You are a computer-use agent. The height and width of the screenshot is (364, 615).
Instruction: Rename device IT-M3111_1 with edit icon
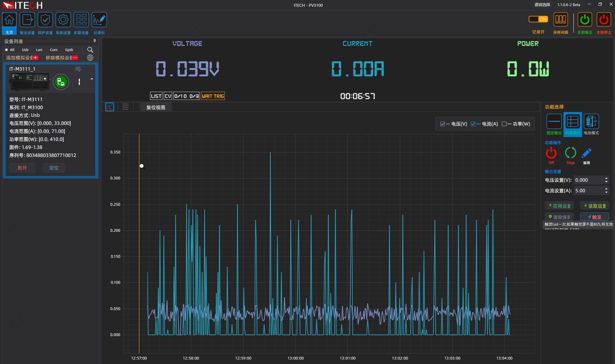click(78, 69)
